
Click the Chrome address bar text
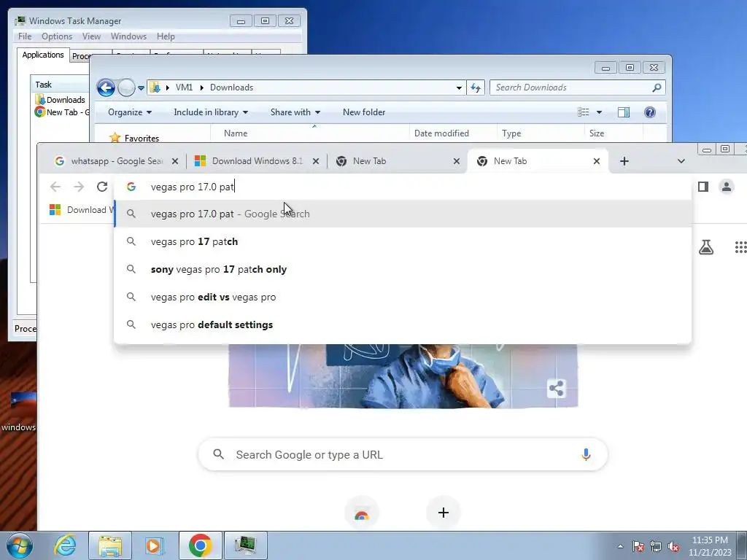(192, 187)
